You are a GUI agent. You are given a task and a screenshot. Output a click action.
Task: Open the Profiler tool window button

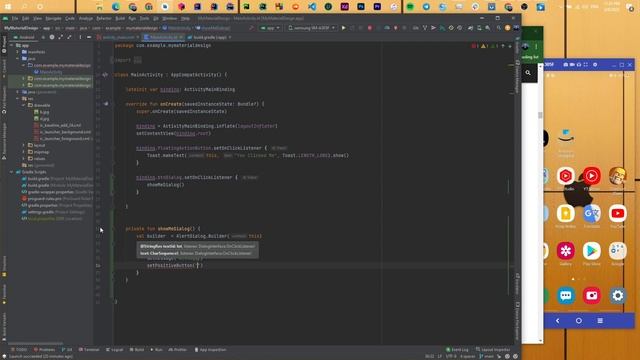pos(178,350)
